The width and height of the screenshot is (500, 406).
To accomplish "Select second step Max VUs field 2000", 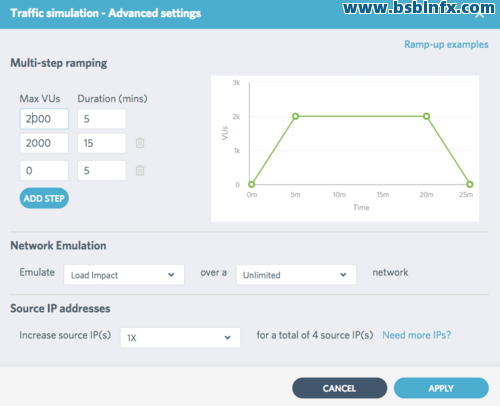I will (x=44, y=143).
